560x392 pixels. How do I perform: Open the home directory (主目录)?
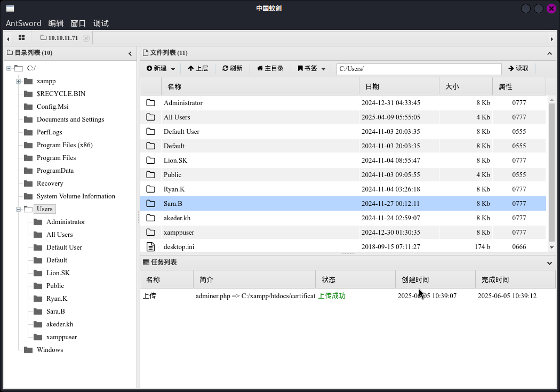(270, 68)
